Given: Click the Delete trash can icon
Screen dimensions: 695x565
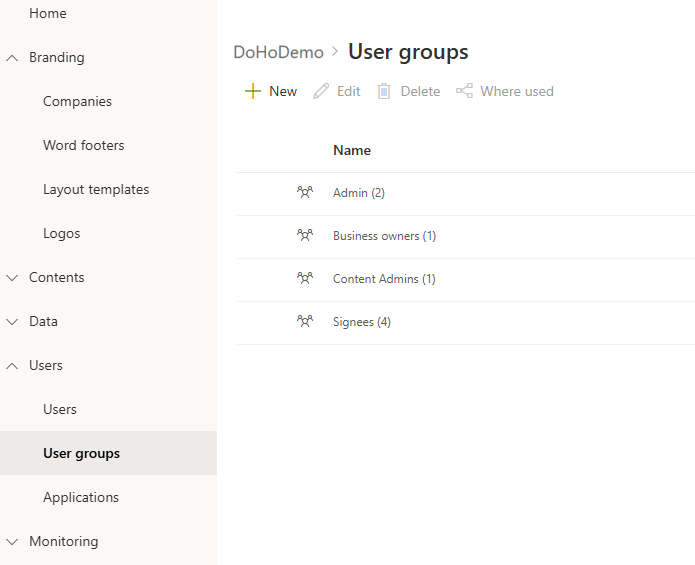Looking at the screenshot, I should 384,91.
